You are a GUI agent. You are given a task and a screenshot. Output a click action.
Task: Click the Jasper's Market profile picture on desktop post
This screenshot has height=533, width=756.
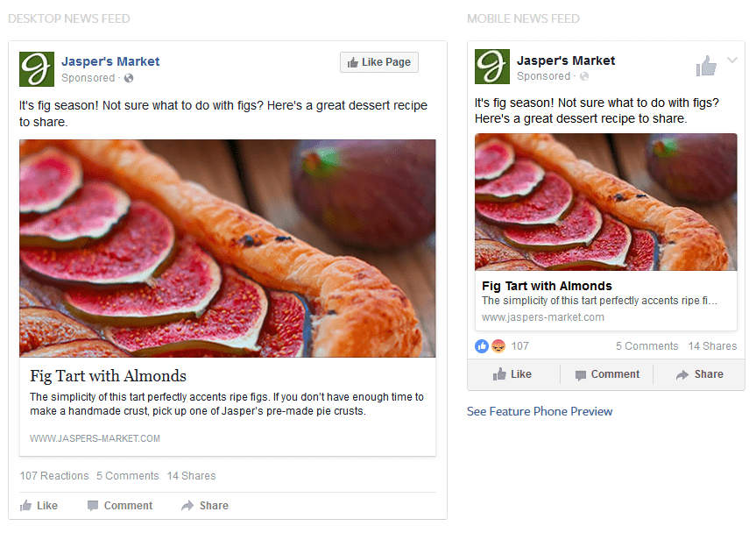(37, 68)
